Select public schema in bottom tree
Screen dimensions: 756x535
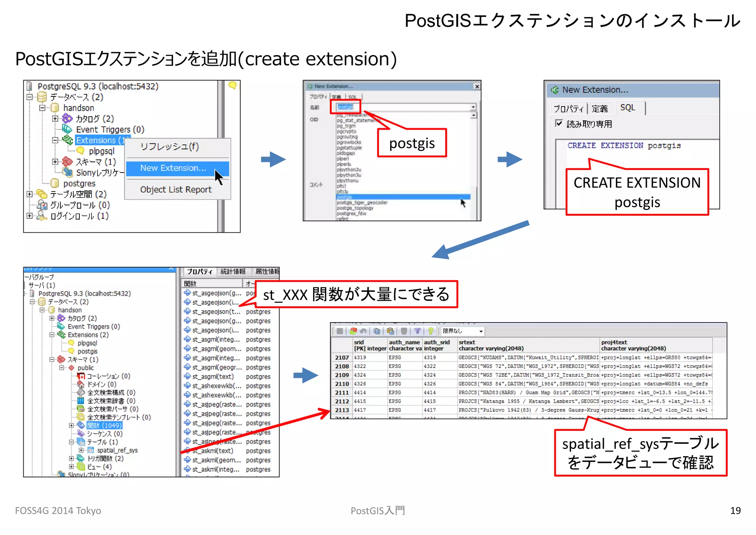pos(86,368)
